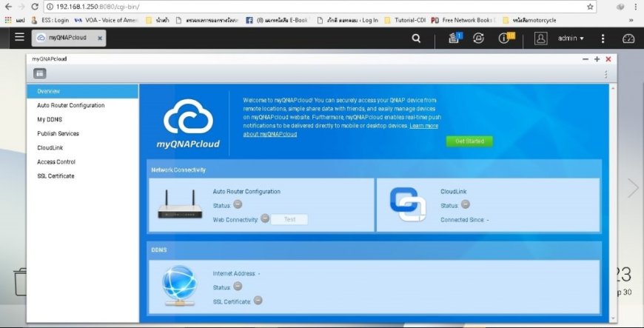Click the browser back arrow
This screenshot has height=328, width=644.
click(8, 7)
